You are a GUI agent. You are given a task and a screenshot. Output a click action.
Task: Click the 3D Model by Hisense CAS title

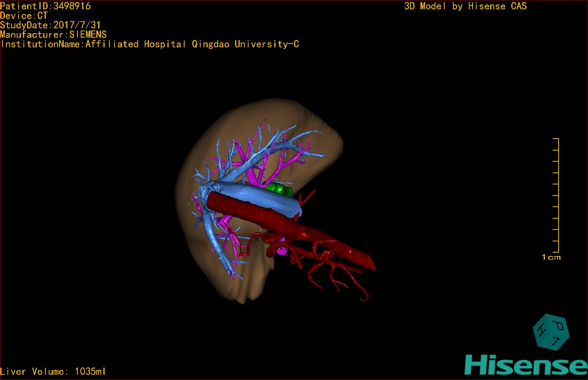(465, 6)
